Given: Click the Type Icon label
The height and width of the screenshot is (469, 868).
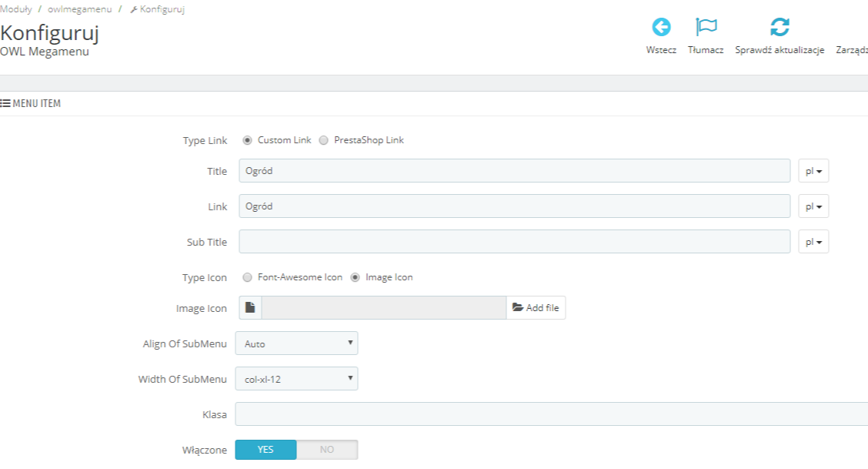Looking at the screenshot, I should 204,278.
